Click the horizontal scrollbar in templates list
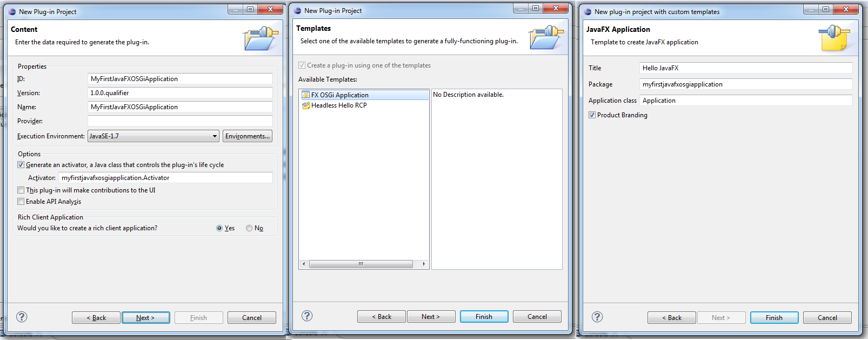The image size is (868, 340). click(361, 264)
